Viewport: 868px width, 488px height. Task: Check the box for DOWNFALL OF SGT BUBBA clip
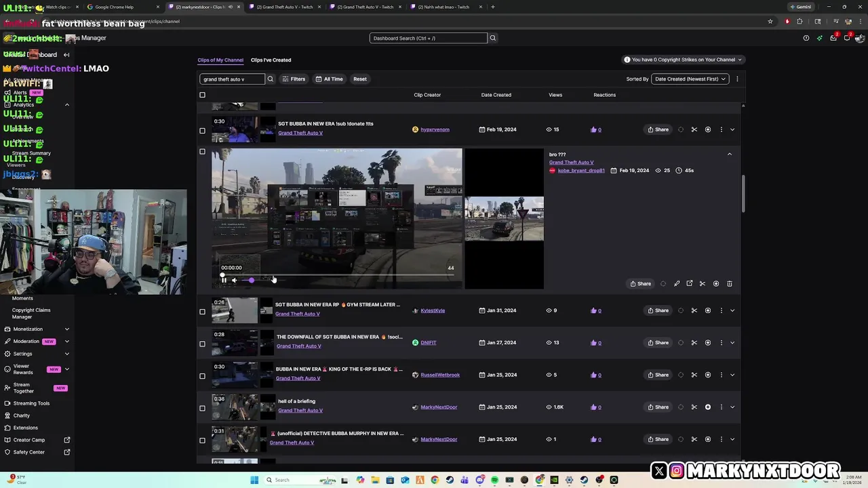pyautogui.click(x=202, y=344)
